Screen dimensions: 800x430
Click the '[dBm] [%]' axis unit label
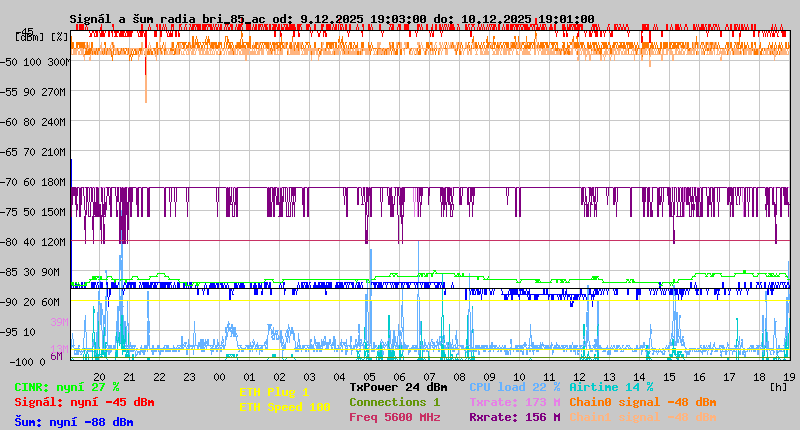point(41,37)
